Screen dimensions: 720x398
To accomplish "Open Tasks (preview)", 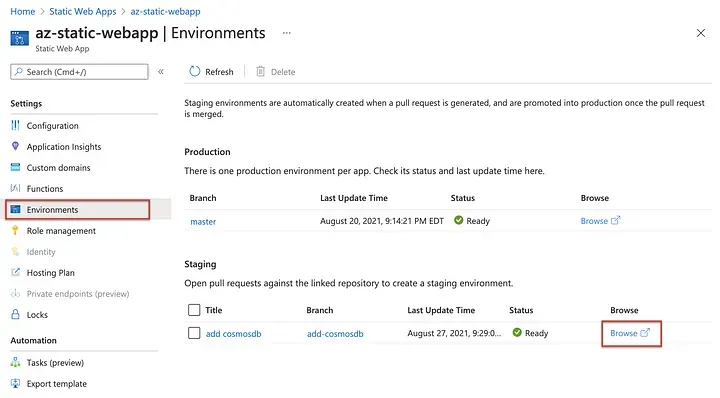I will pos(55,363).
